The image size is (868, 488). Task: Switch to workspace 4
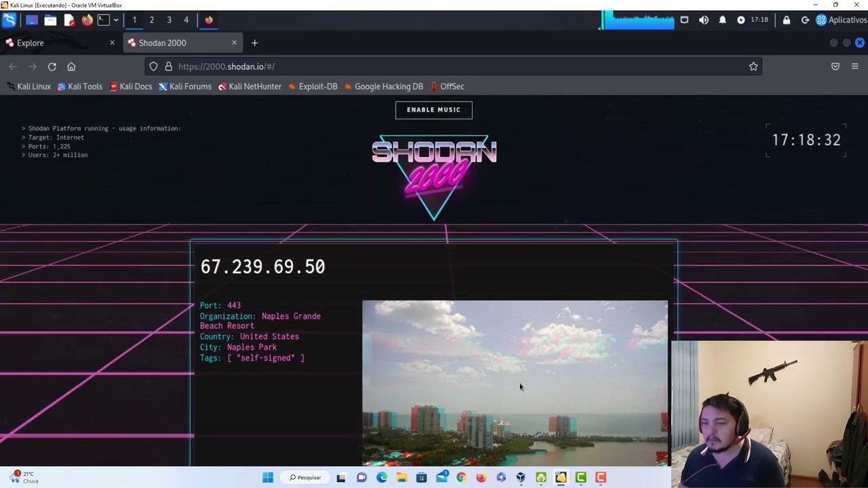pos(186,20)
